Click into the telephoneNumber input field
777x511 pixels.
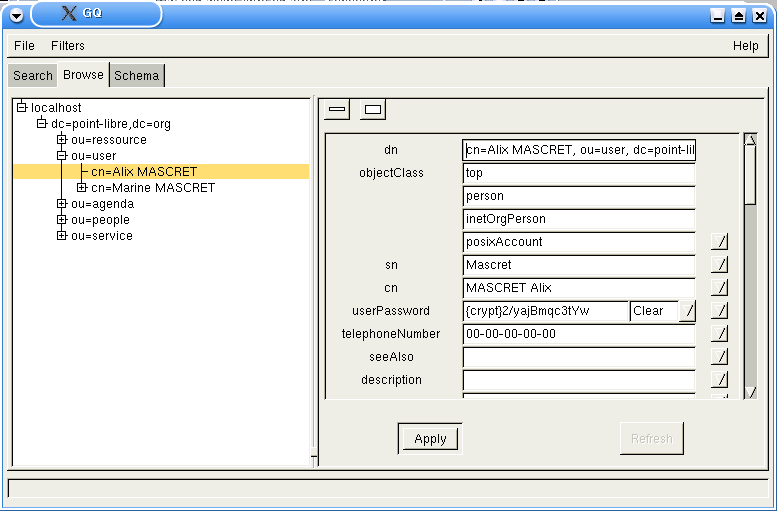click(578, 334)
